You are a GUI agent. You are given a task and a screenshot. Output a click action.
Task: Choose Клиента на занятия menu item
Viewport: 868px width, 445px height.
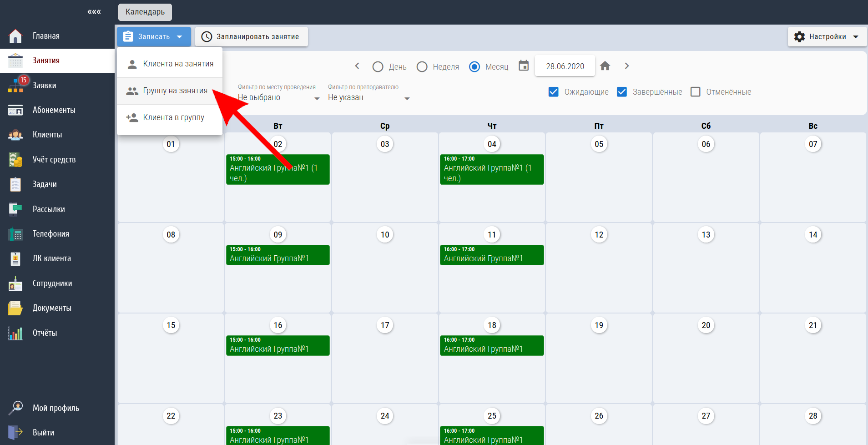coord(170,64)
